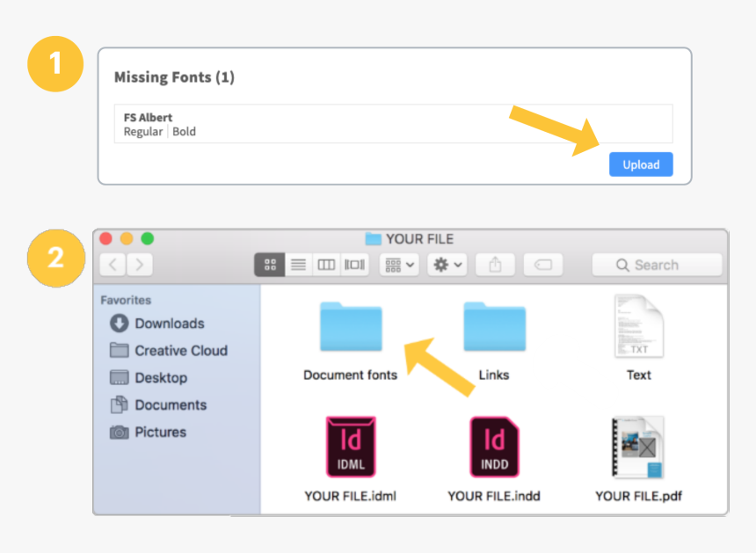This screenshot has width=756, height=553.
Task: Open Creative Cloud in Finder sidebar
Action: 169,351
